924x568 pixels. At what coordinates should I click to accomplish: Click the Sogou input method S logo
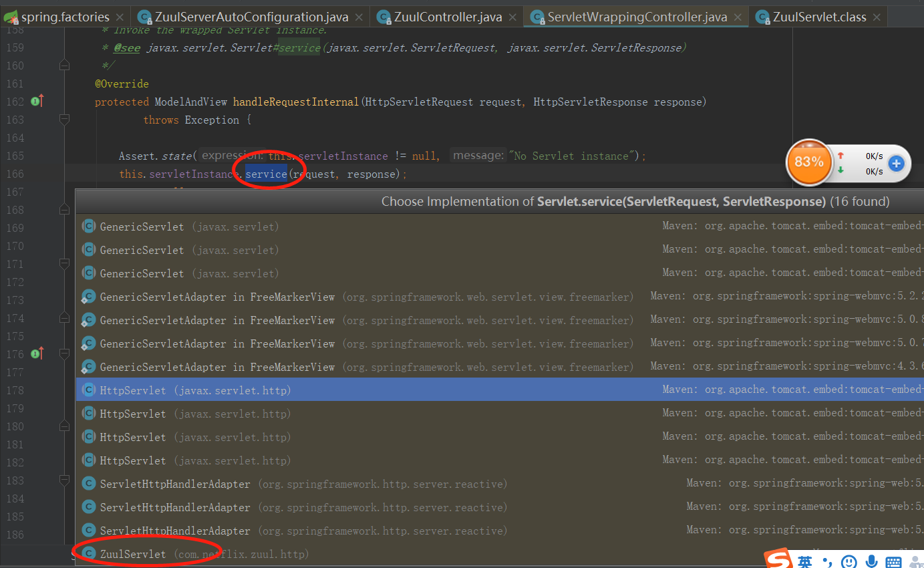(778, 559)
